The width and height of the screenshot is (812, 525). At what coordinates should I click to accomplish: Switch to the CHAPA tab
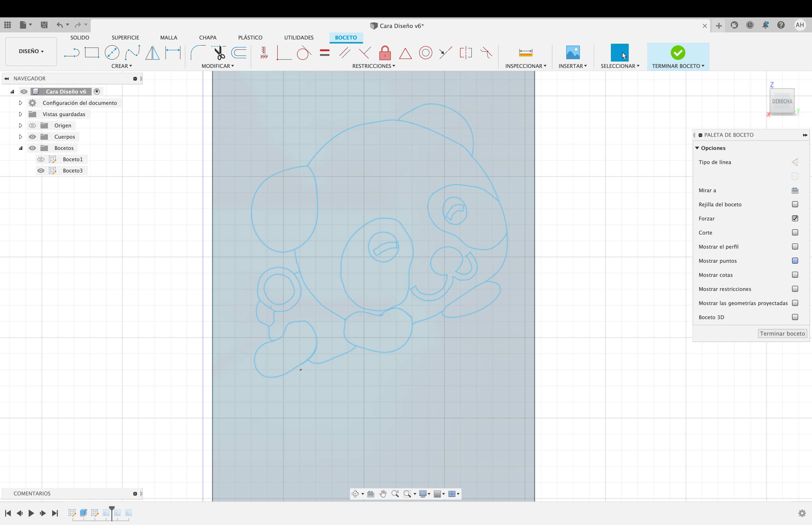[x=208, y=38]
